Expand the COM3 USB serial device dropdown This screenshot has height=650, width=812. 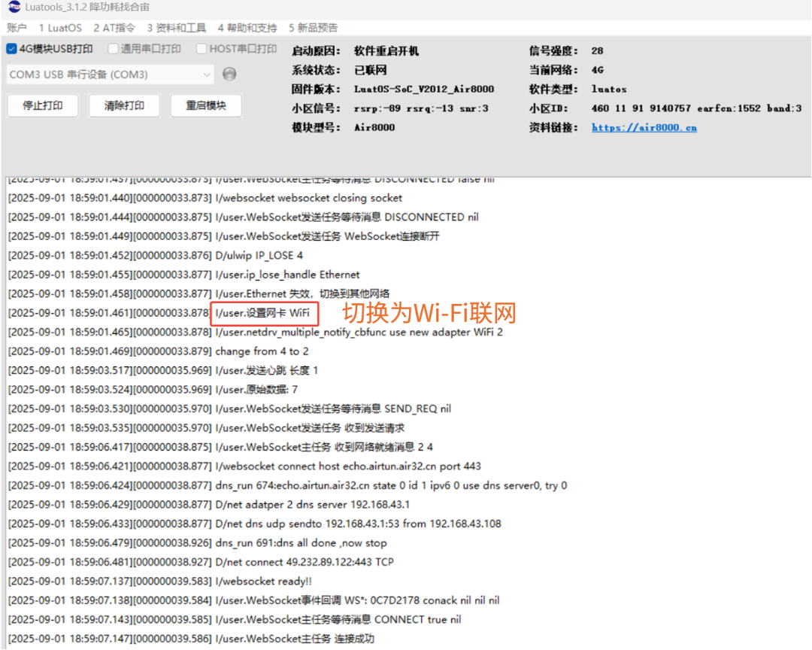click(x=111, y=74)
